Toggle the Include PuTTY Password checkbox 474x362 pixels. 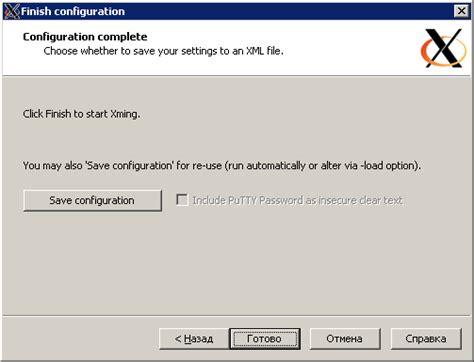click(x=182, y=200)
